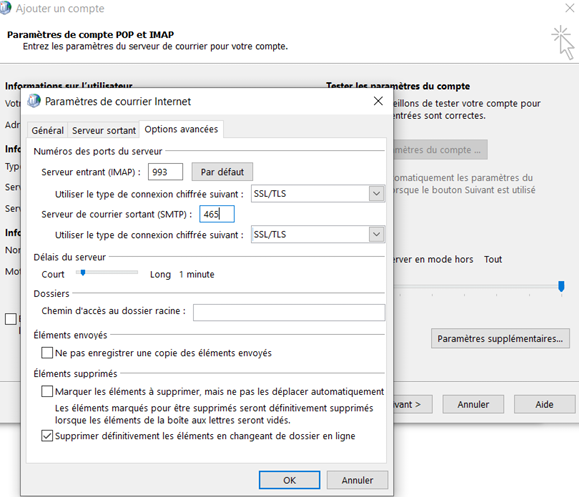Click the server timeout slider handle
This screenshot has height=497, width=579.
83,273
